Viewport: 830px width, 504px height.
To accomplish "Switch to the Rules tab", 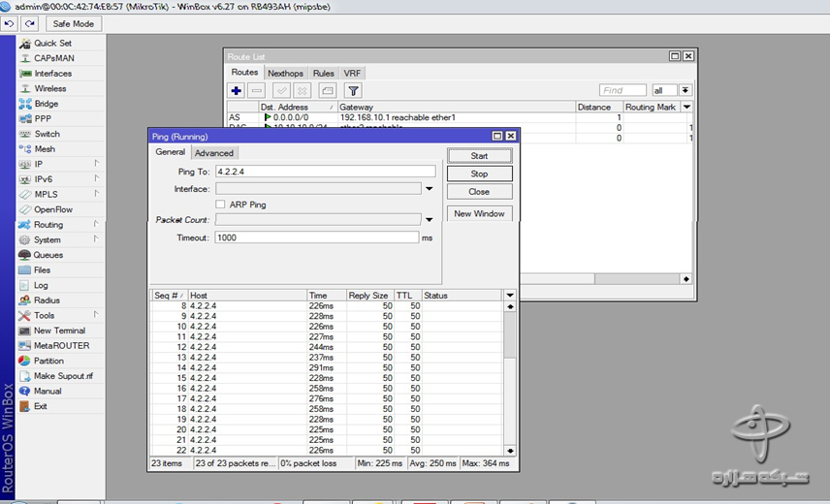I will 324,74.
